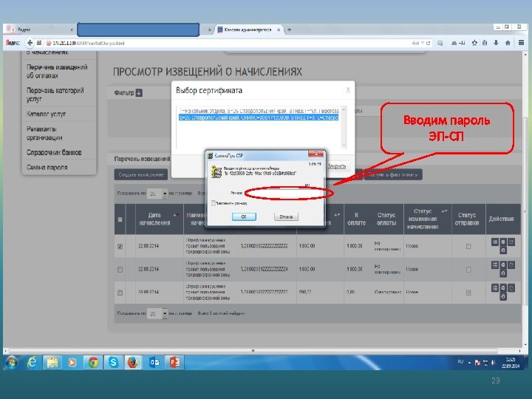Viewport: 532px width, 399px height.
Task: Tick the remember password checkbox
Action: 214,203
